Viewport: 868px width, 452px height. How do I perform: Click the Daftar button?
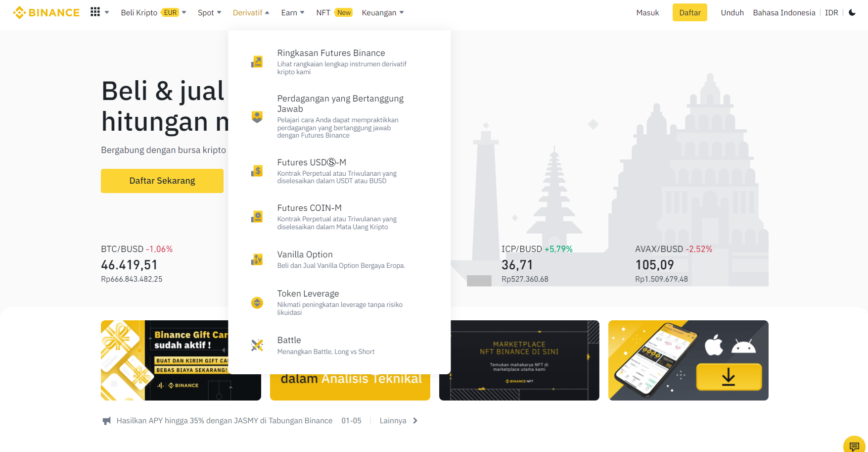point(690,12)
